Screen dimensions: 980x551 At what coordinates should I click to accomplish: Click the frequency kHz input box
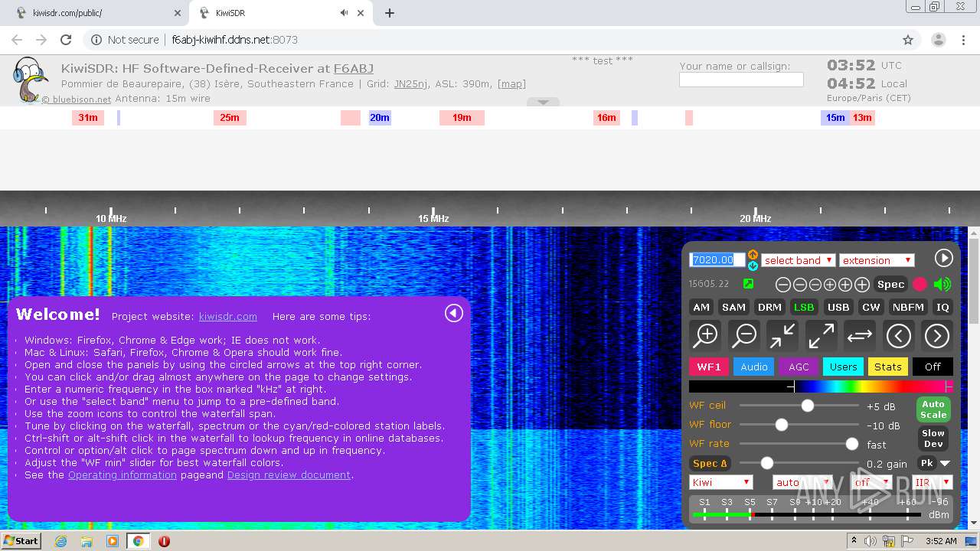tap(717, 259)
